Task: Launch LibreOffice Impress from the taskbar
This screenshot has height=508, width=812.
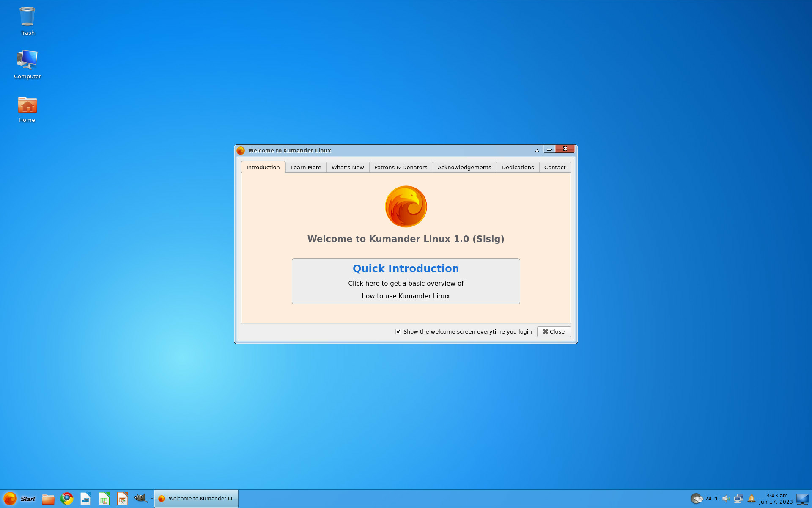Action: pyautogui.click(x=123, y=499)
